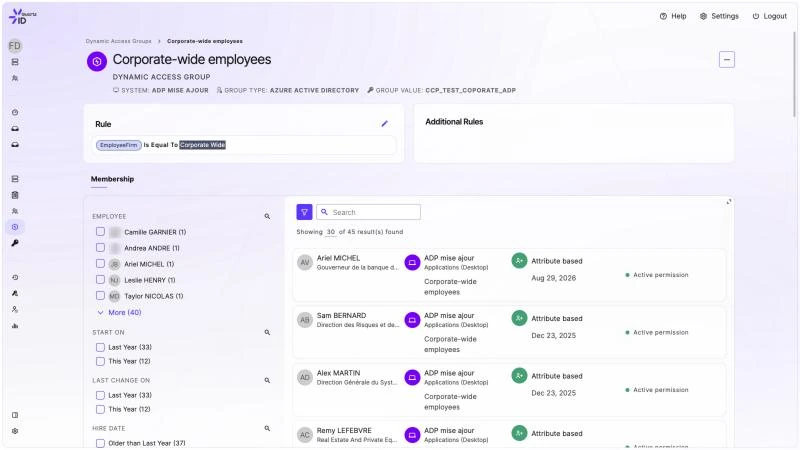Viewport: 800px width, 450px height.
Task: Search the LAST CHANGE ON facet magnifier
Action: point(267,380)
